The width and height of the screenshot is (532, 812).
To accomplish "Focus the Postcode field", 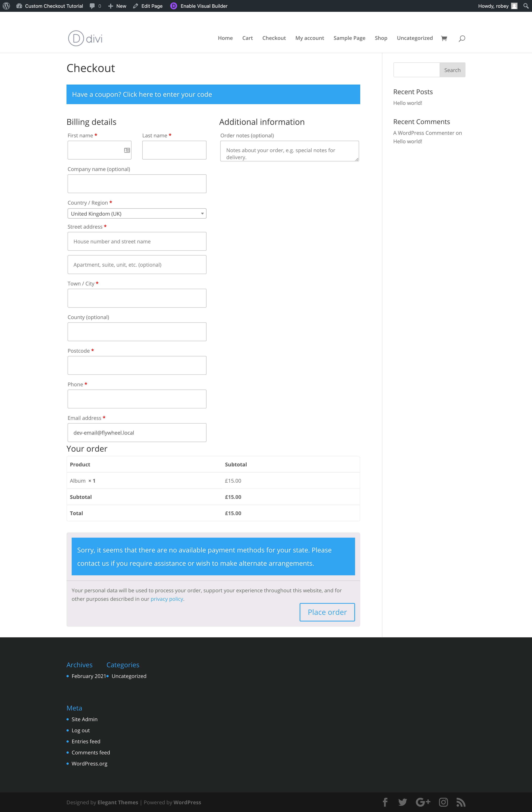I will [x=137, y=365].
